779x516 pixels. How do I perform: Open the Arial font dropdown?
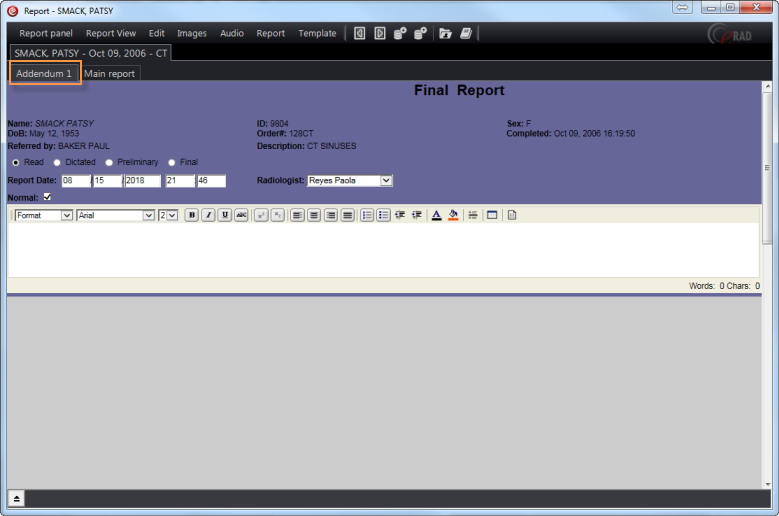[149, 215]
